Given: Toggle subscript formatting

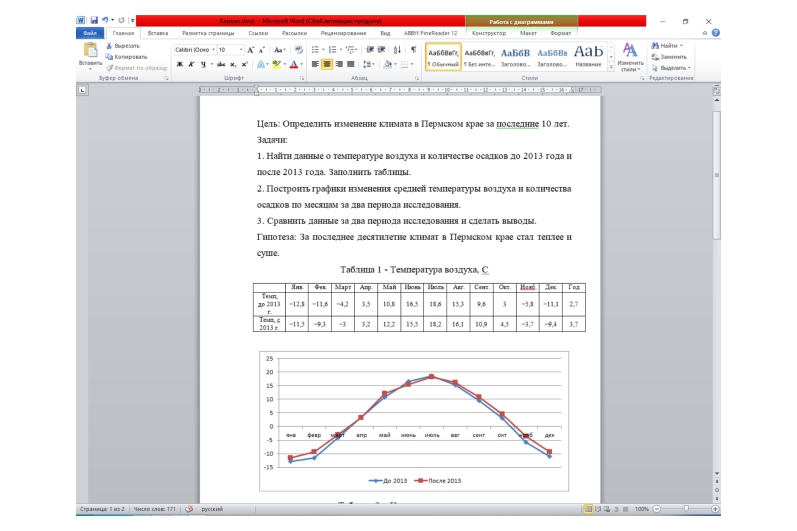Looking at the screenshot, I should click(233, 65).
